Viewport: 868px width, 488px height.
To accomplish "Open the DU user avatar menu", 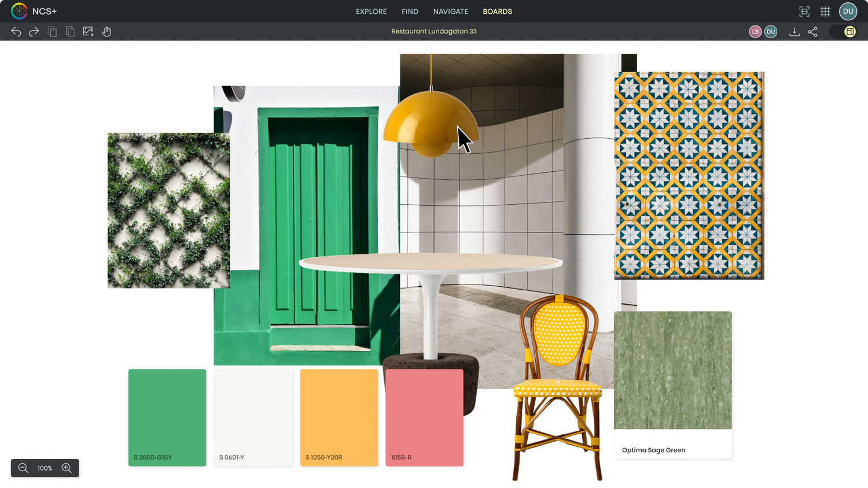I will click(x=848, y=11).
